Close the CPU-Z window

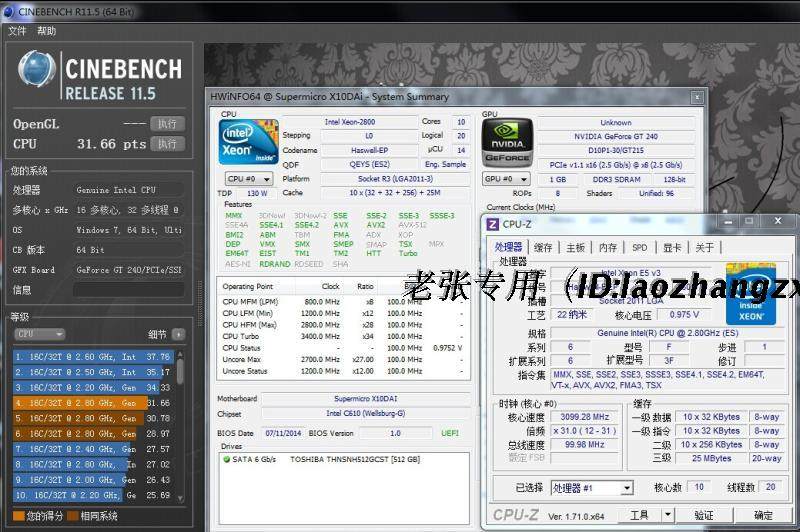click(x=778, y=221)
